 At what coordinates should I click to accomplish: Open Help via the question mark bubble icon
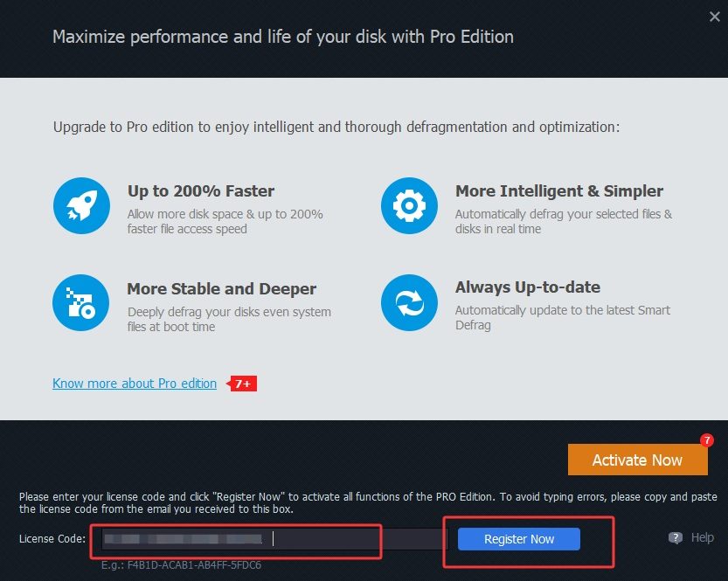(675, 537)
